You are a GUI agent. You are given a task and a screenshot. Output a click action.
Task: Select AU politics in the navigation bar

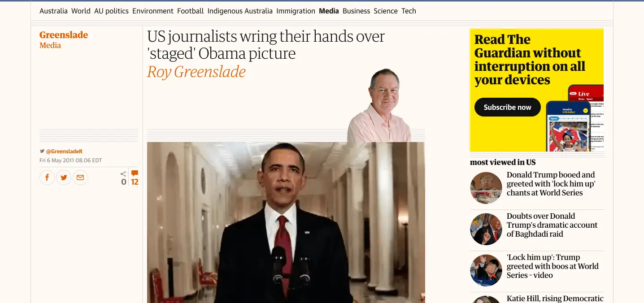tap(111, 11)
